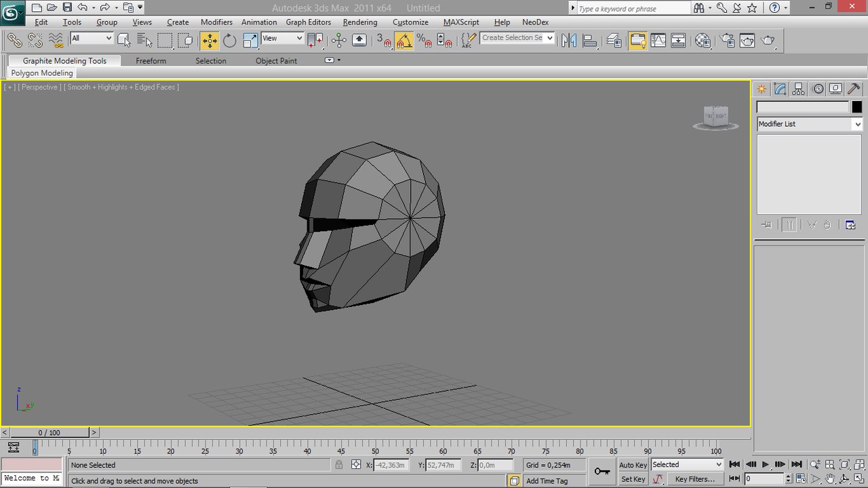This screenshot has height=488, width=868.
Task: Expand the Modifier List dropdown
Action: click(x=857, y=124)
